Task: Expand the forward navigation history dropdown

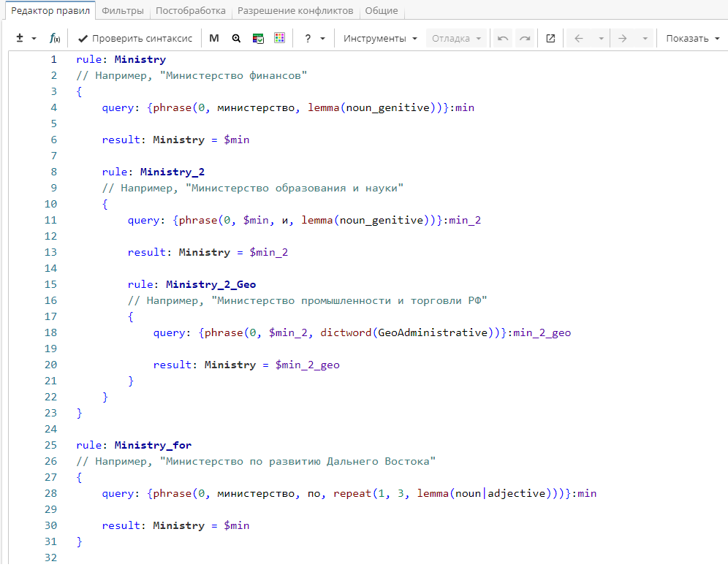Action: tap(645, 39)
